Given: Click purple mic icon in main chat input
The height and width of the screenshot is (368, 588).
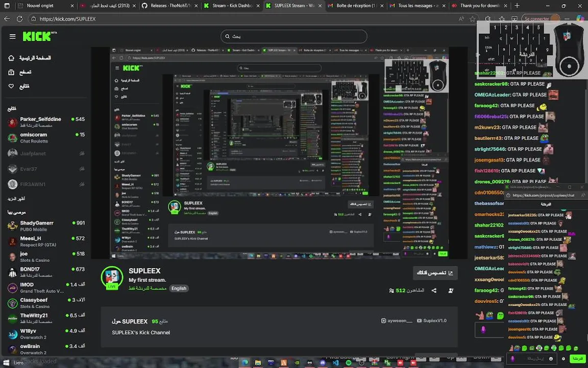Looking at the screenshot, I should [483, 330].
